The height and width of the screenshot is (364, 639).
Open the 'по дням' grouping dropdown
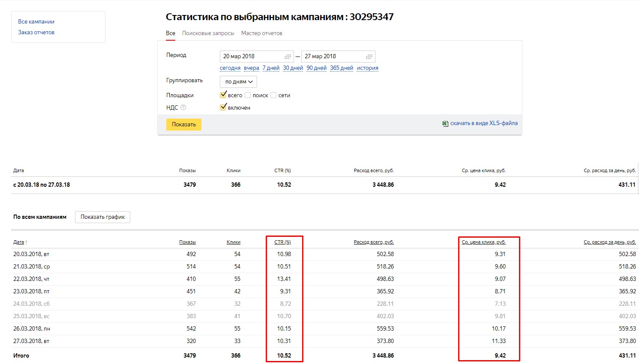(x=238, y=82)
